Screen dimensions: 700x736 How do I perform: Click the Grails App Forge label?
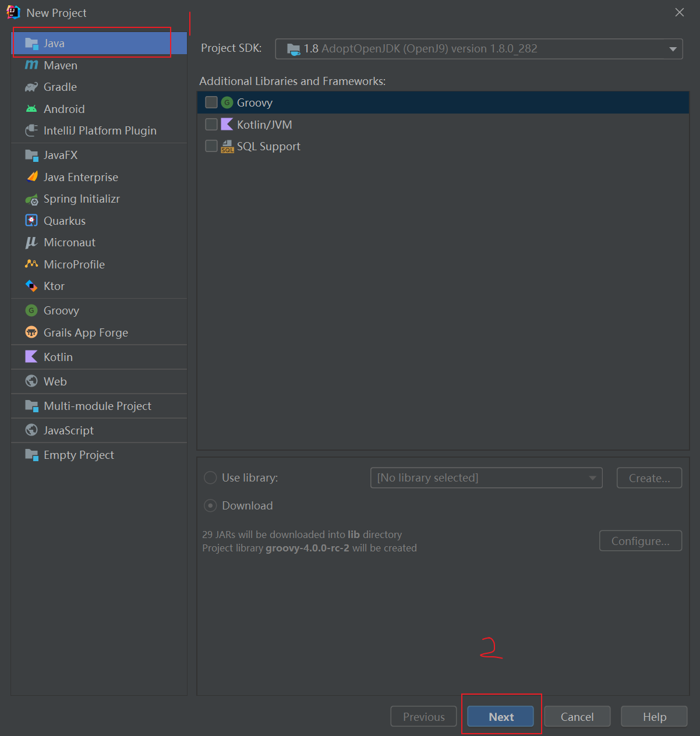pyautogui.click(x=86, y=333)
